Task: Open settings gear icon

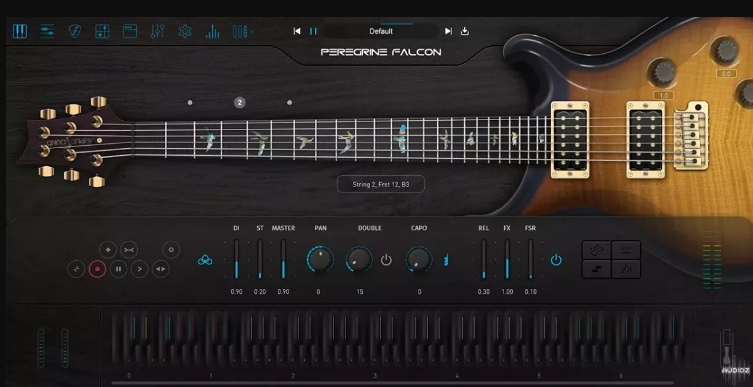Action: (x=185, y=31)
